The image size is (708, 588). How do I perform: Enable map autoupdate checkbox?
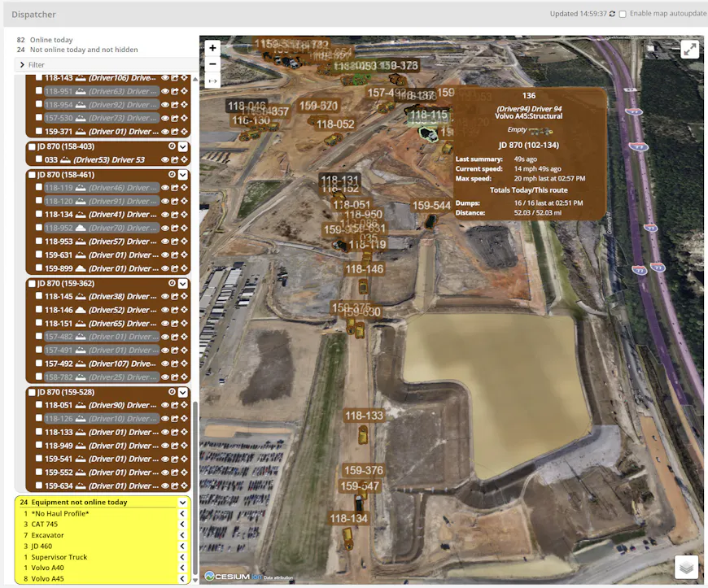pyautogui.click(x=623, y=14)
